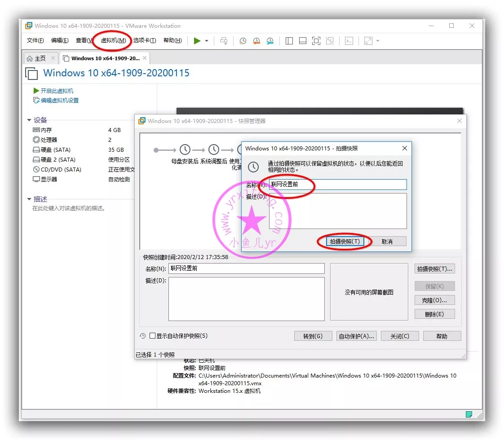This screenshot has height=440, width=504.
Task: Collapse the 设备 section
Action: click(30, 120)
